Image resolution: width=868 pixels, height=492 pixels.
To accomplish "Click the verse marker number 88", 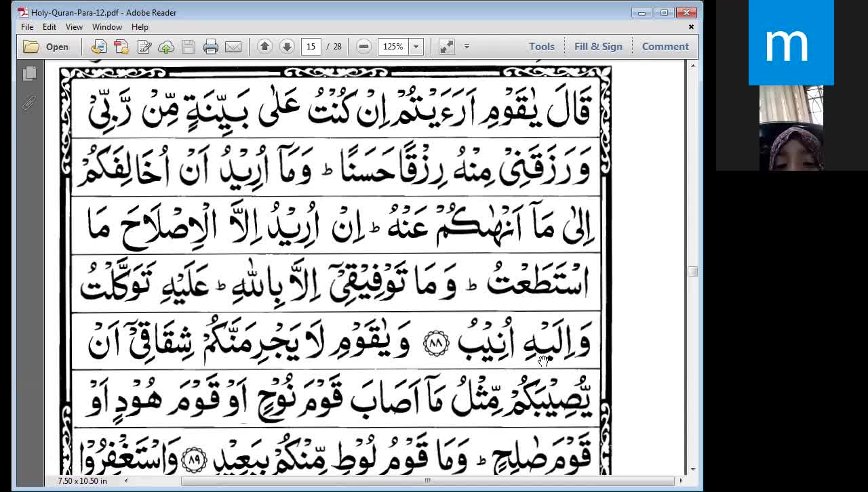I will click(436, 344).
